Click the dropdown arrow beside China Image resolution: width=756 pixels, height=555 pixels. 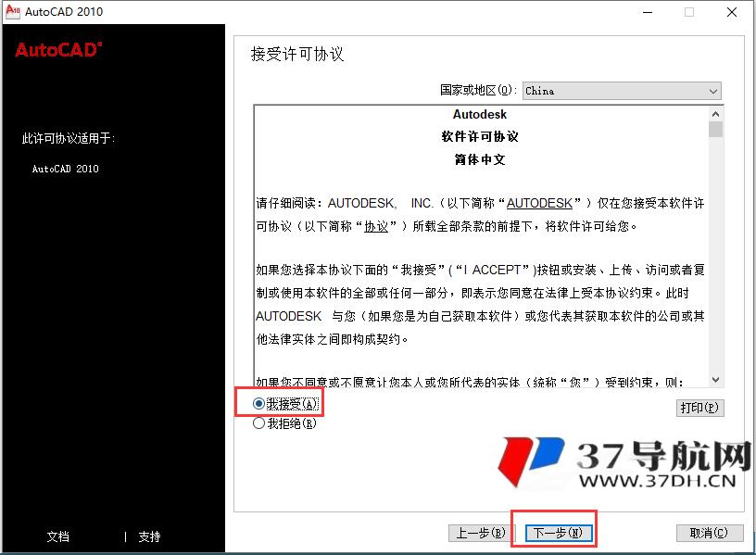click(x=712, y=91)
